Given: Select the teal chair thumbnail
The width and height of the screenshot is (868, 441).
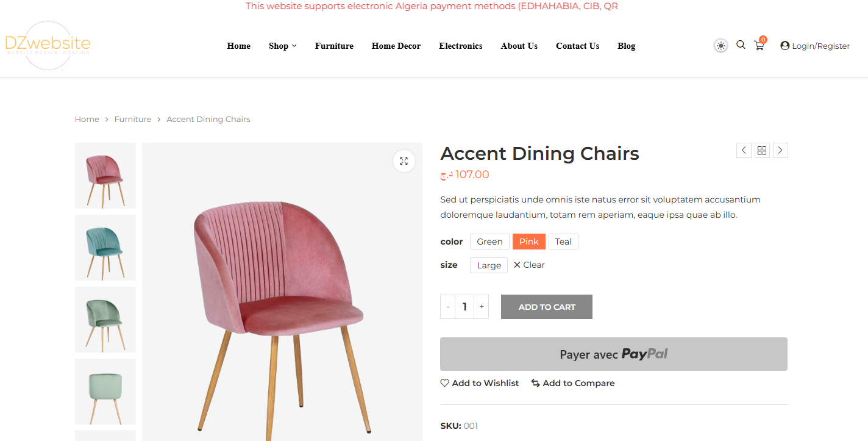Looking at the screenshot, I should (x=105, y=248).
